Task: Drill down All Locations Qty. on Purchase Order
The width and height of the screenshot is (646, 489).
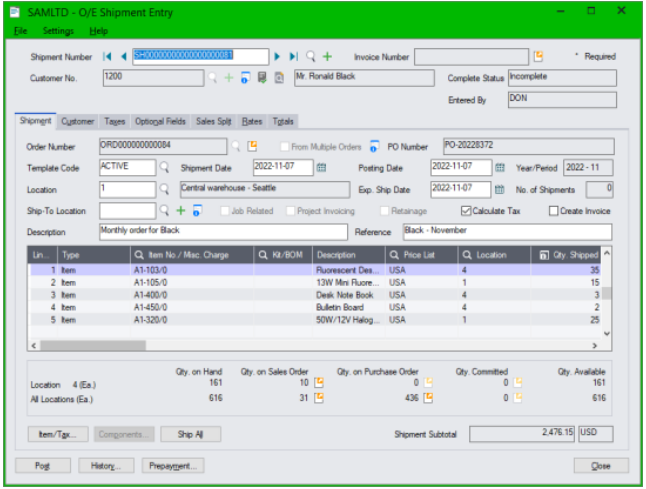Action: coord(428,398)
